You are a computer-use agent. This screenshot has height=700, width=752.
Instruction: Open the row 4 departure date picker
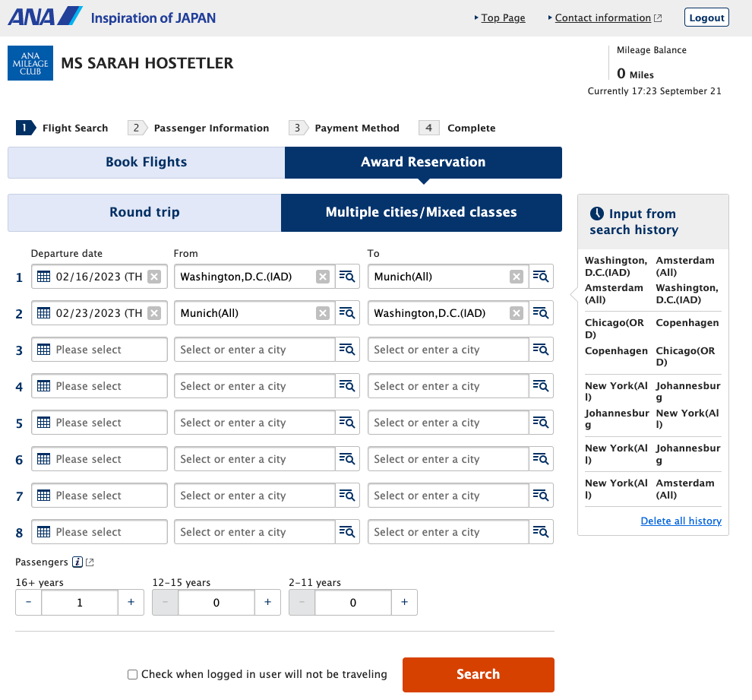tap(100, 386)
